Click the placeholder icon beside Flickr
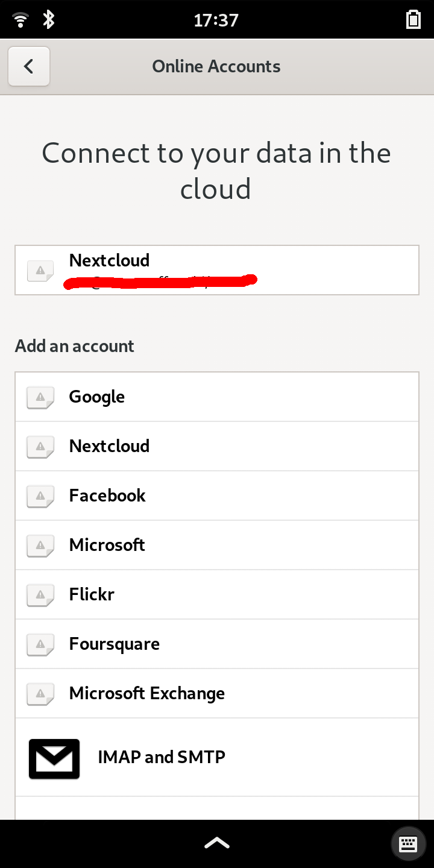Image resolution: width=434 pixels, height=868 pixels. tap(40, 595)
